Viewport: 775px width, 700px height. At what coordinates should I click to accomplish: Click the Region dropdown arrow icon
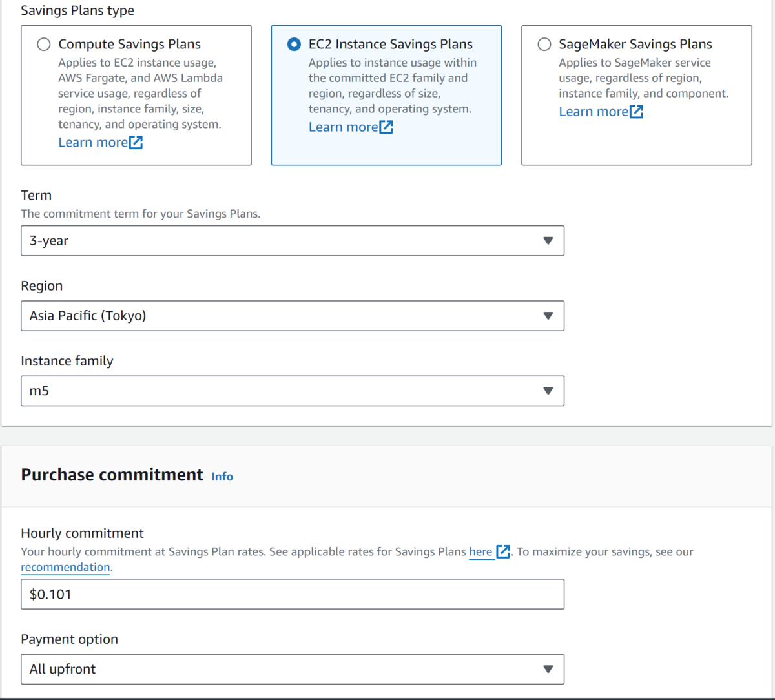coord(548,316)
